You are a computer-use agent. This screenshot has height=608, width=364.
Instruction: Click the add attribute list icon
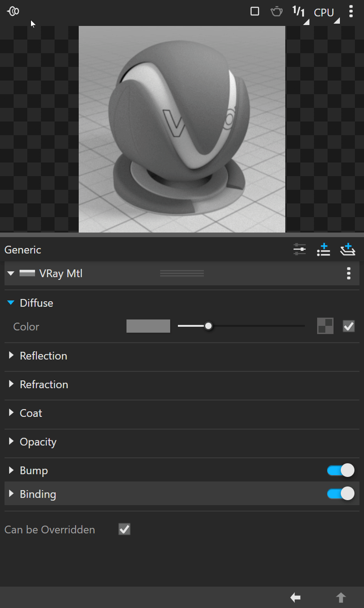click(324, 249)
